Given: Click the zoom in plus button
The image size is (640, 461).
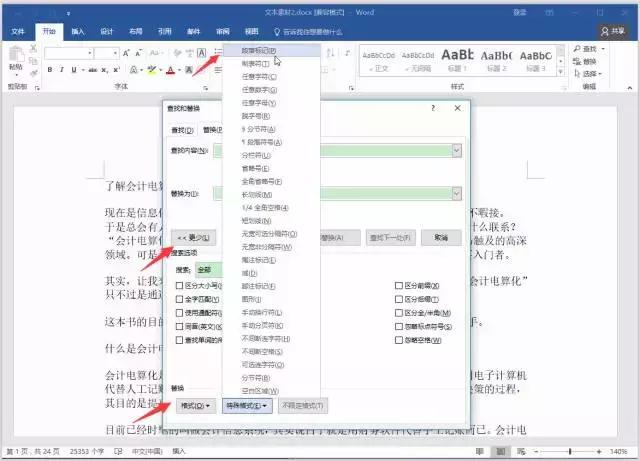Looking at the screenshot, I should point(599,451).
